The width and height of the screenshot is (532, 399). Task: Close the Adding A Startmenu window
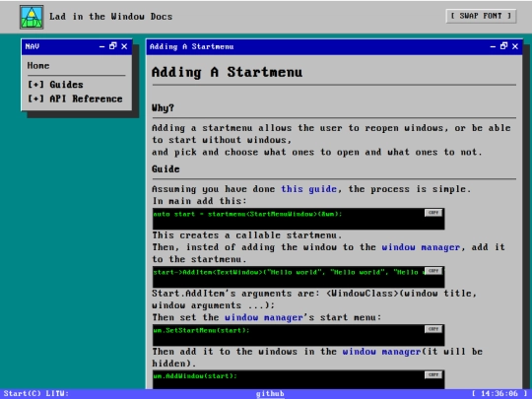point(515,46)
